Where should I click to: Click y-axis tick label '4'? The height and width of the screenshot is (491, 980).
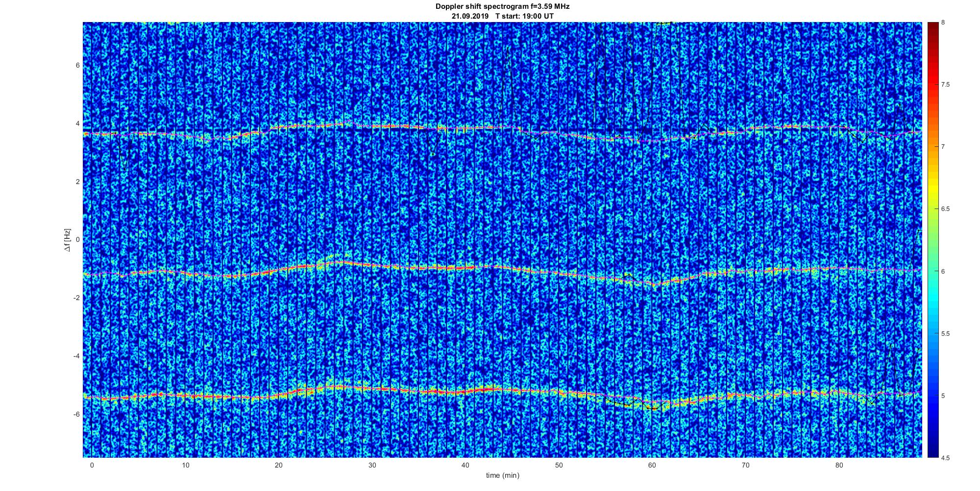[78, 123]
